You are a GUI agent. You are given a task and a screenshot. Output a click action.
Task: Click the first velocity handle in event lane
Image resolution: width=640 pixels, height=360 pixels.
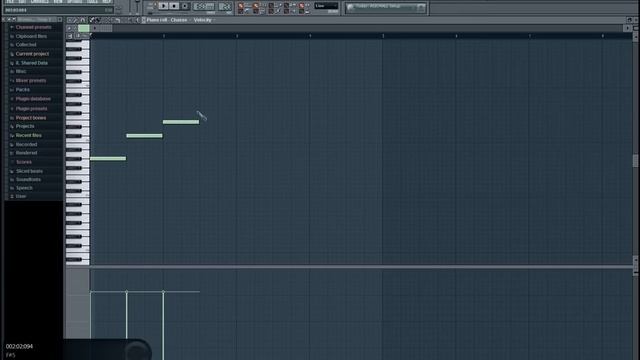click(91, 291)
